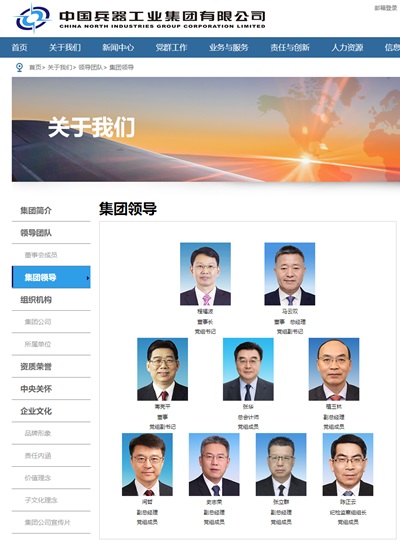The height and width of the screenshot is (541, 400).
Task: Click photo of 纪检监察组组长
Action: point(348,464)
